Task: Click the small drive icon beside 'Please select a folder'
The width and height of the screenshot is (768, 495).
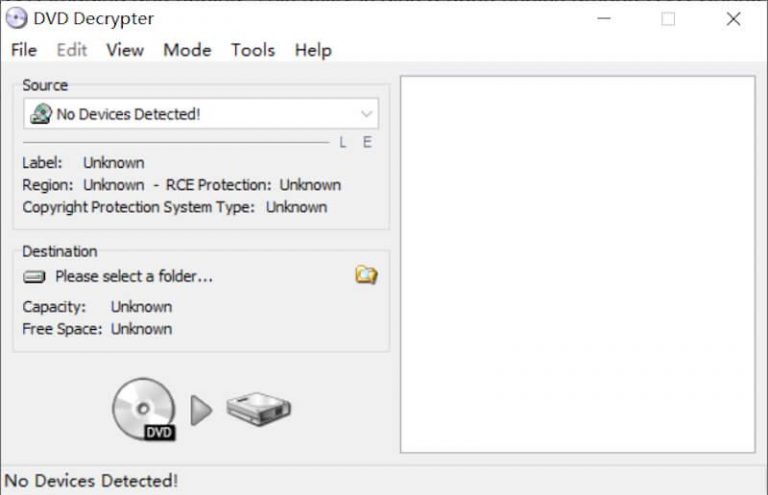Action: (35, 276)
